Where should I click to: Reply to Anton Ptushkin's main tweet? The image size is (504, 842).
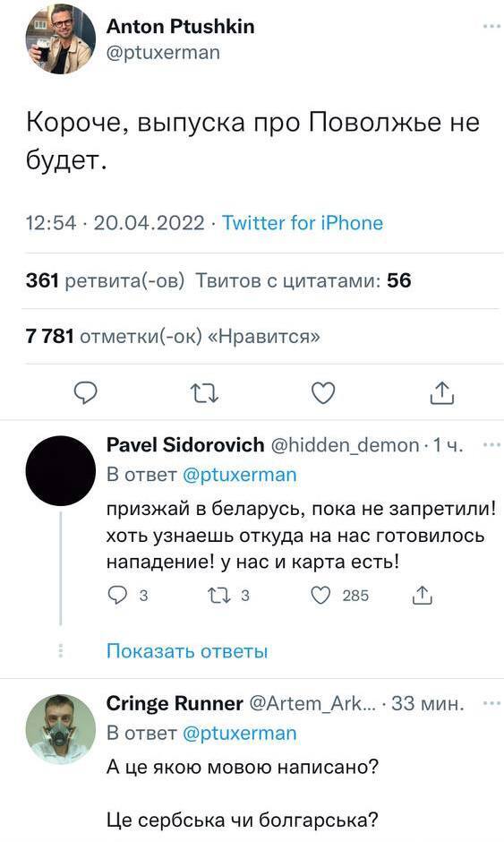point(85,393)
